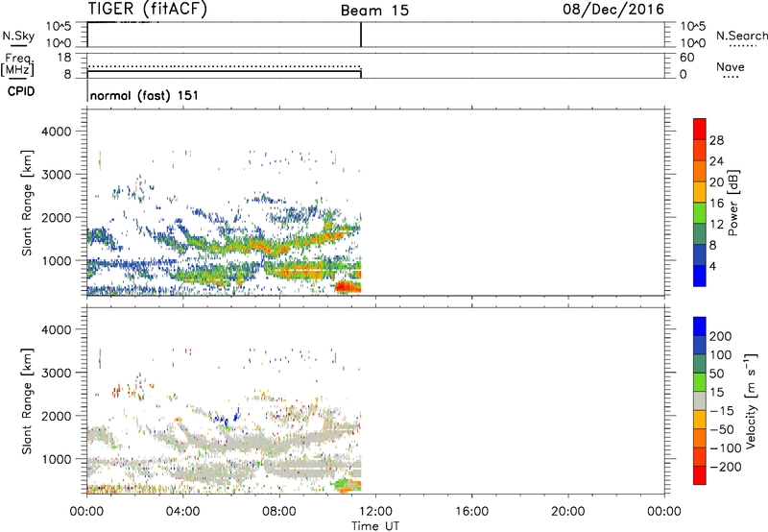Viewport: 768px width, 532px height.
Task: Click the "-200" label on Velocity colorbar
Action: coord(725,467)
